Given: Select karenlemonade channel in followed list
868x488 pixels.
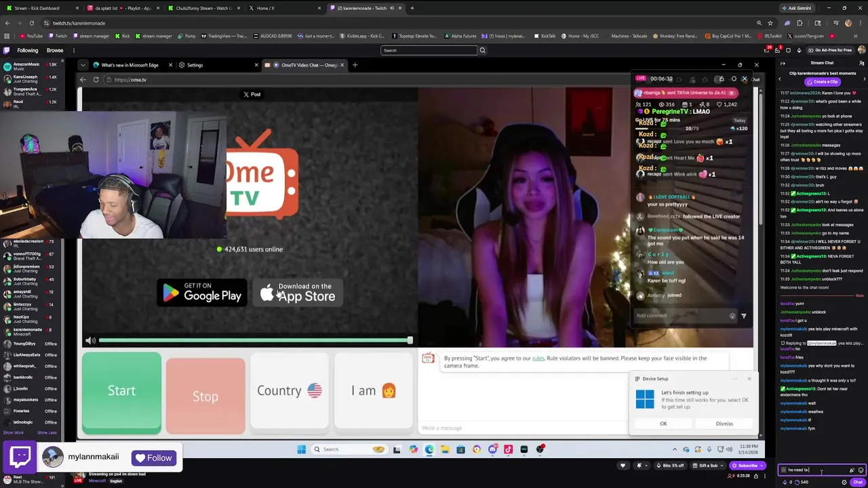Looking at the screenshot, I should pyautogui.click(x=31, y=331).
